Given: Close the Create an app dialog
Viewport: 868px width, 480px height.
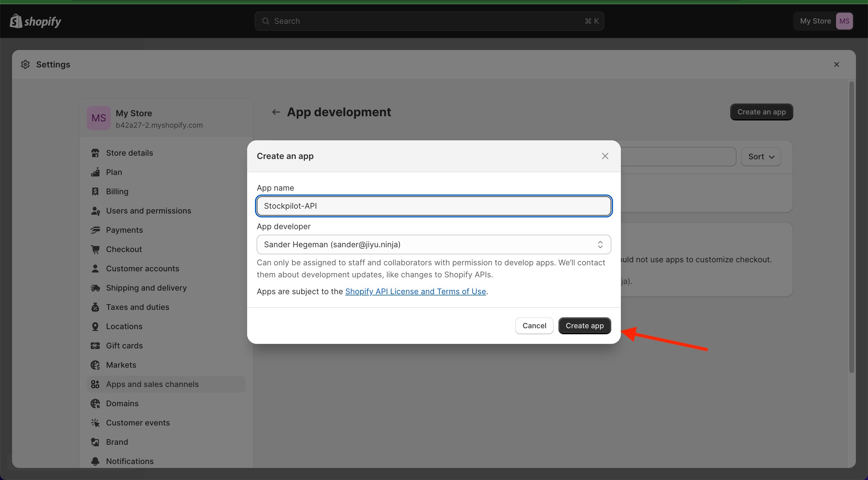Looking at the screenshot, I should 605,156.
